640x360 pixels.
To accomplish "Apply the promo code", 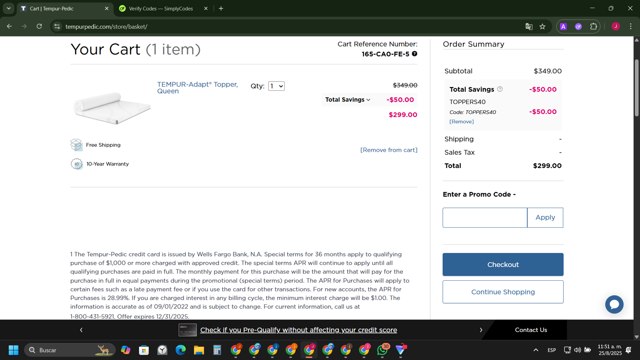I will [x=545, y=218].
